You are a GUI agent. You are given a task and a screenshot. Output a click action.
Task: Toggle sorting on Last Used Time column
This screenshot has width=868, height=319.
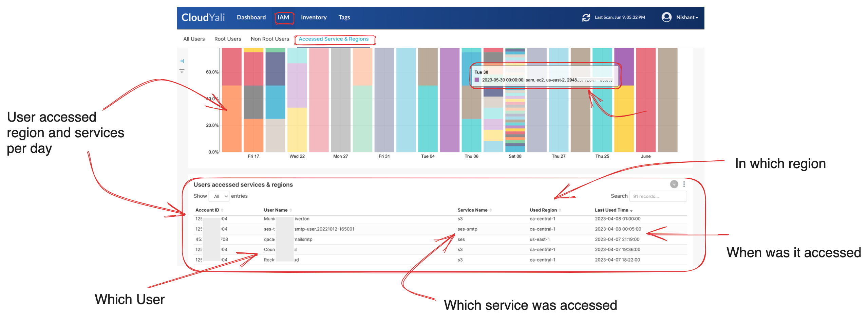pyautogui.click(x=632, y=210)
